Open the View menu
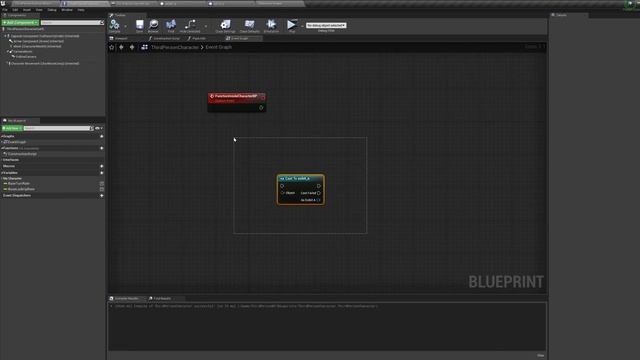The height and width of the screenshot is (360, 640). [x=39, y=9]
